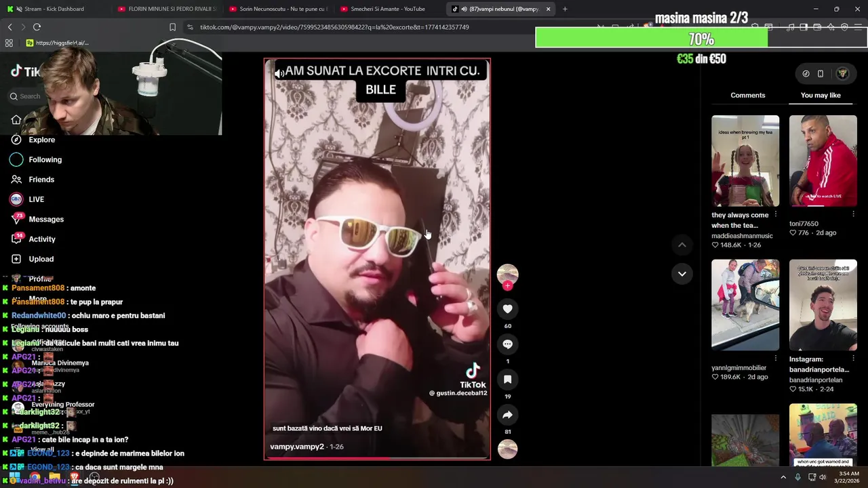Image resolution: width=868 pixels, height=488 pixels.
Task: Open more options for toni77650 video
Action: pyautogui.click(x=853, y=214)
